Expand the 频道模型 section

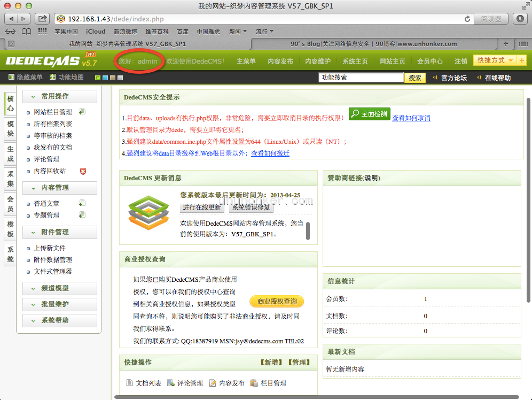[60, 288]
